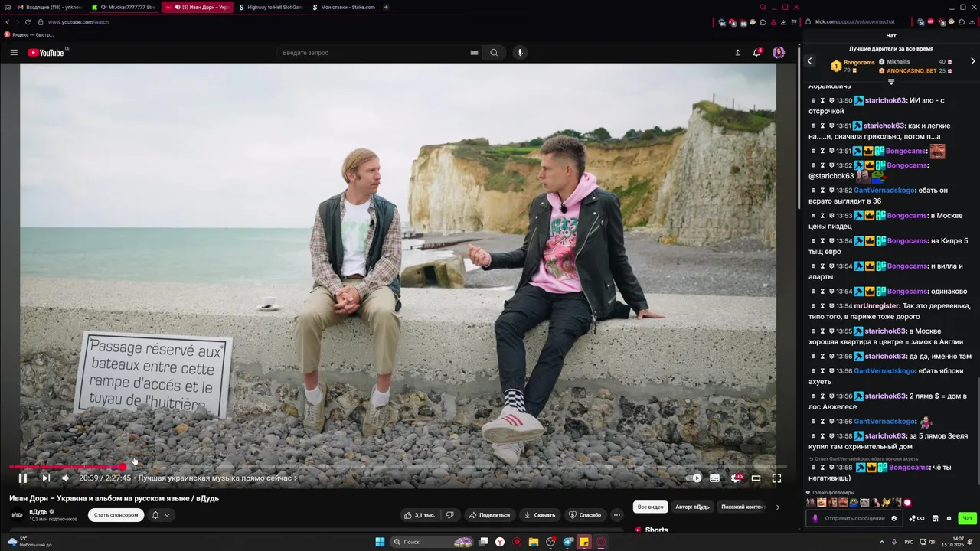
Task: Select the 'Похожий контент' filter chip
Action: click(x=743, y=507)
